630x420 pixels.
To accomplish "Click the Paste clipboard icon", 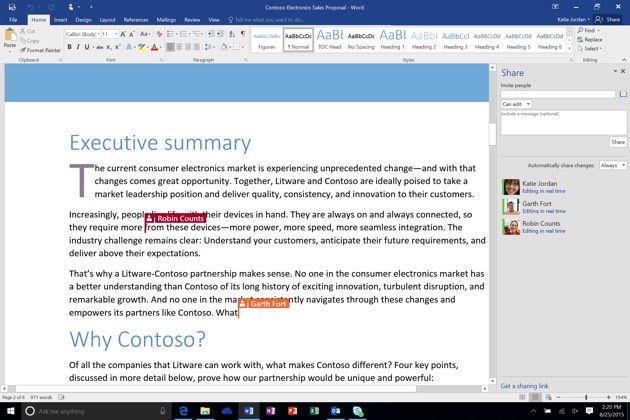I will coord(9,35).
